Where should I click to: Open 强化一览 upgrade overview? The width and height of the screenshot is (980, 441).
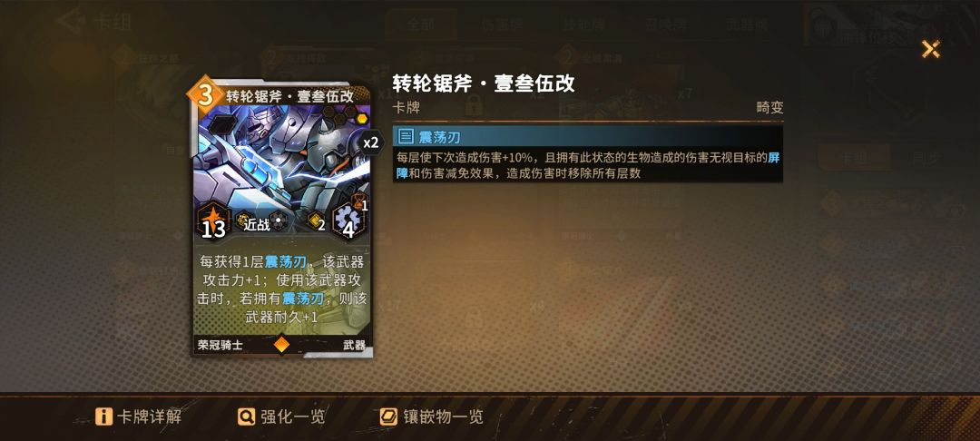281,416
